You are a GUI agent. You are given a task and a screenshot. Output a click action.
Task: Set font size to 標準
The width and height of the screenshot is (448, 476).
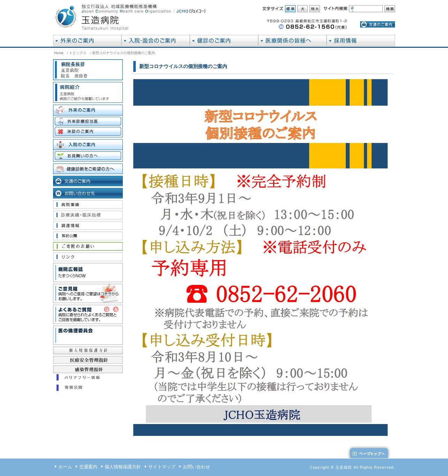(x=290, y=9)
